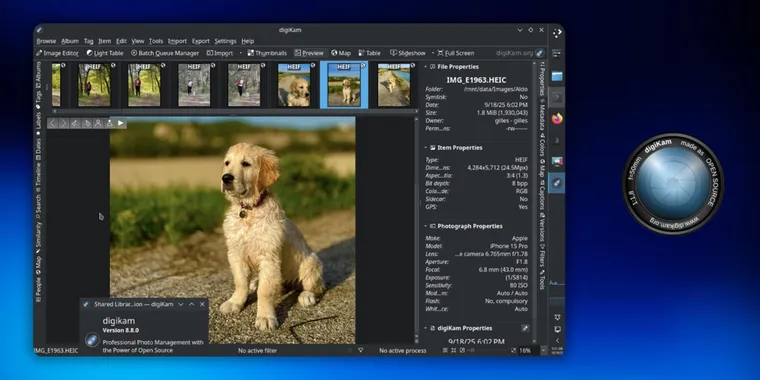The width and height of the screenshot is (760, 380).
Task: Open the Versions right sidebar tab
Action: (542, 228)
